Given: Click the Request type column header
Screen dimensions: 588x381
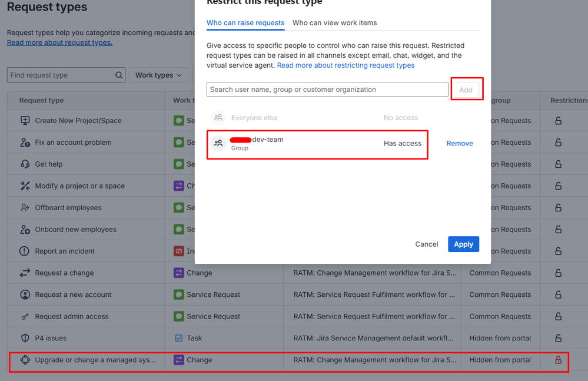Looking at the screenshot, I should pyautogui.click(x=41, y=100).
